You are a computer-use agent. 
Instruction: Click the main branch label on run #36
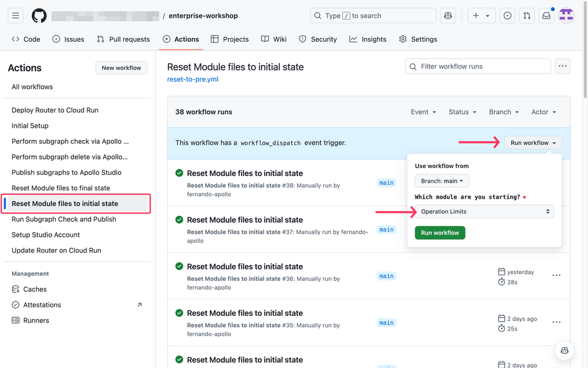pos(386,276)
